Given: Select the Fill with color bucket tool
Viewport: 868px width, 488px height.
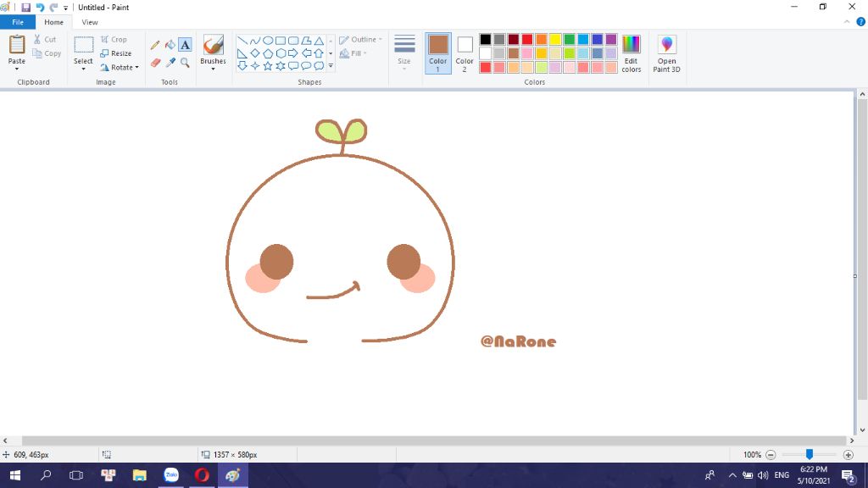Looking at the screenshot, I should click(170, 45).
